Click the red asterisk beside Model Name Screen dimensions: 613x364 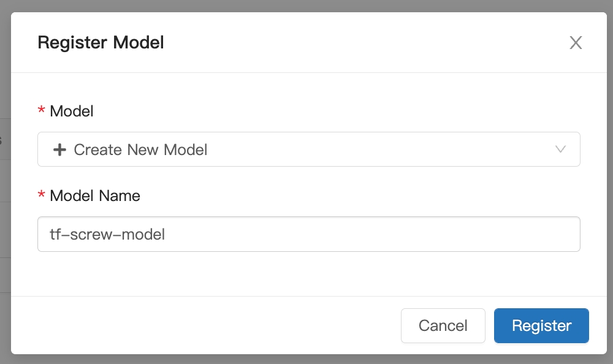41,194
